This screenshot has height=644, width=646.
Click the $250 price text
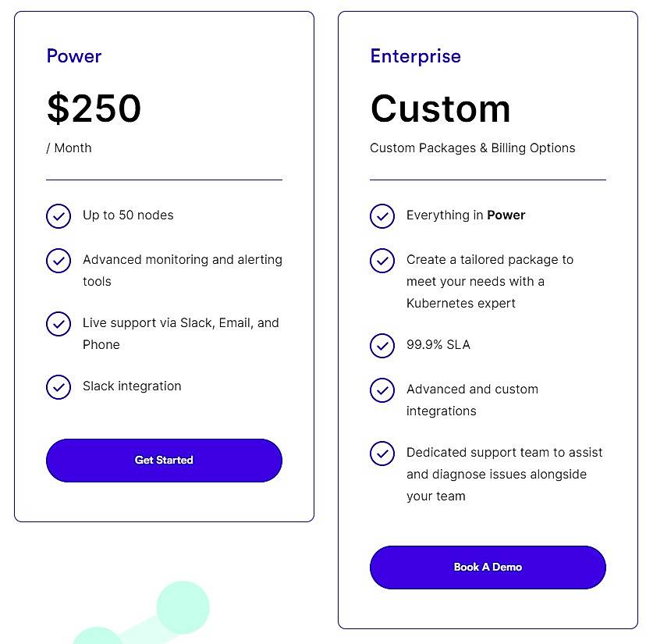[x=94, y=109]
